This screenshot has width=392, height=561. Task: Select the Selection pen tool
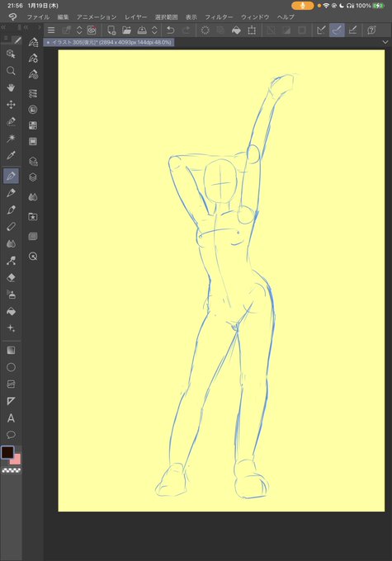pyautogui.click(x=11, y=121)
